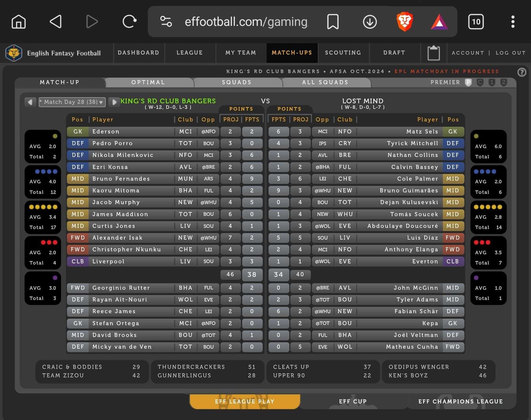The width and height of the screenshot is (531, 420).
Task: Select bench player Georginio Rutter
Action: coord(121,288)
